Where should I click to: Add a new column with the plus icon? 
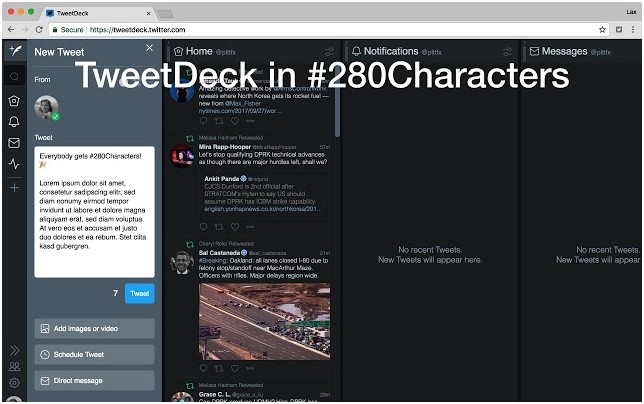tap(14, 187)
